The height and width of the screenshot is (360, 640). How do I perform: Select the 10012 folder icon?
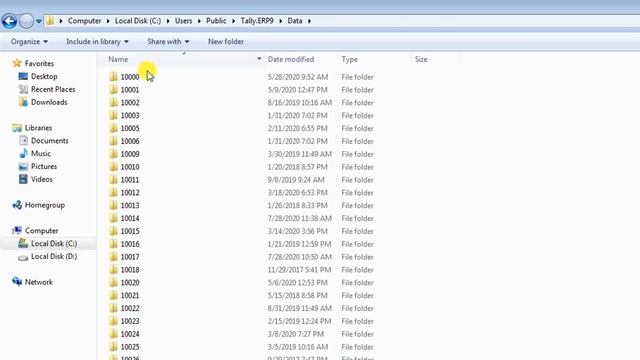tap(113, 192)
